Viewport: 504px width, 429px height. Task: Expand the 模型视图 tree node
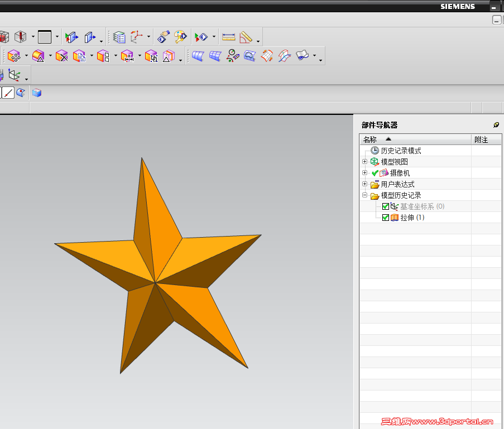(364, 161)
